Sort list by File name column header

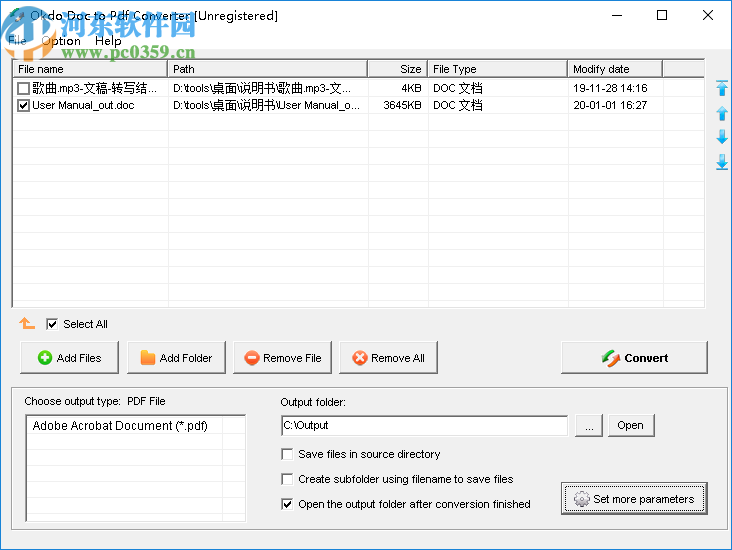point(90,69)
